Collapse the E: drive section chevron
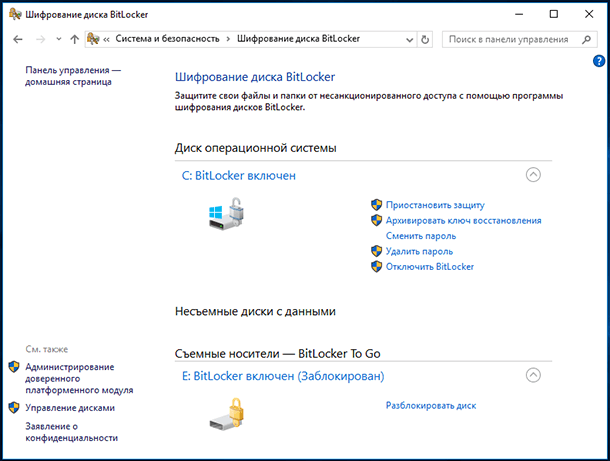 [533, 375]
